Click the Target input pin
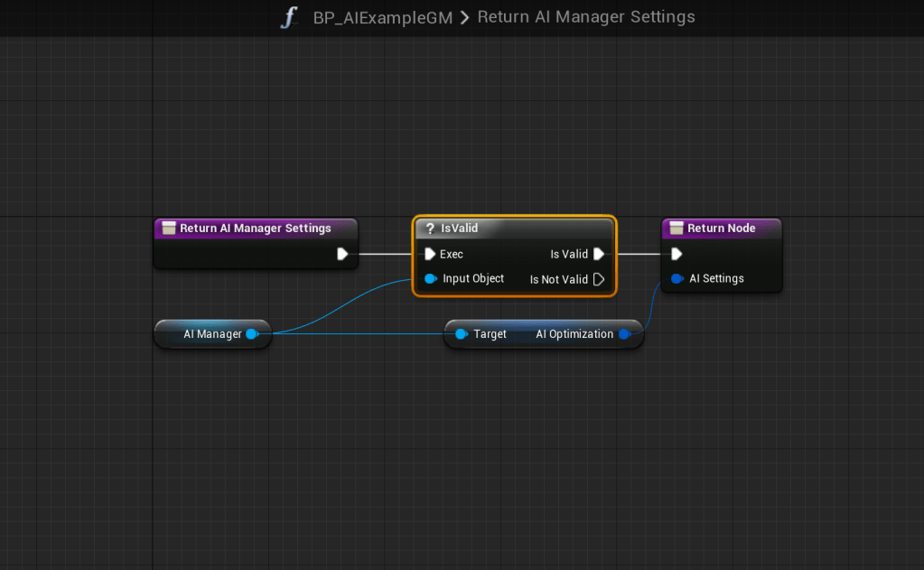Image resolution: width=924 pixels, height=570 pixels. [461, 334]
